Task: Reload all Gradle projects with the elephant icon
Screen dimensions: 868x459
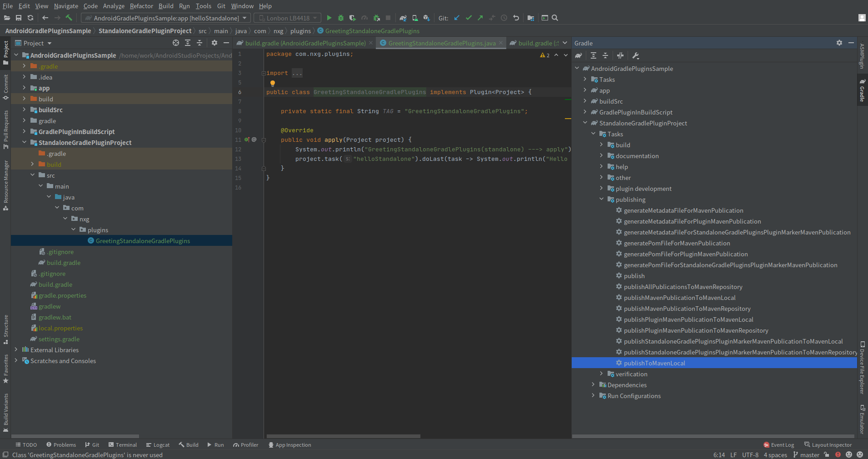Action: (579, 55)
